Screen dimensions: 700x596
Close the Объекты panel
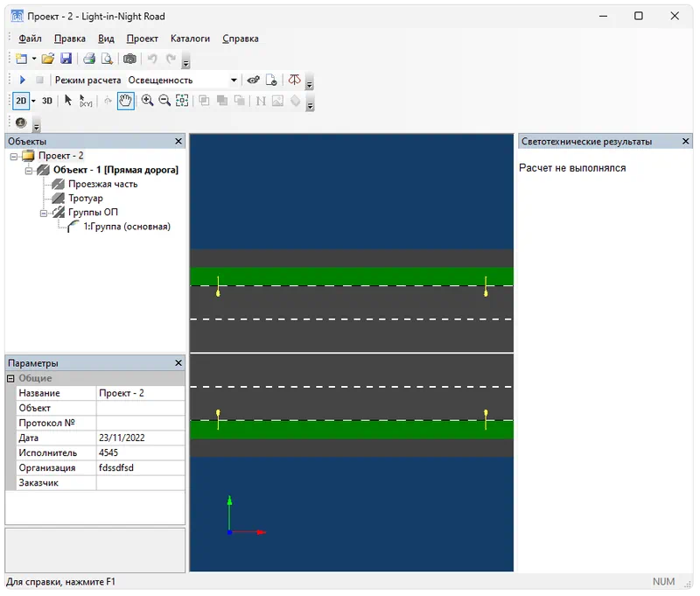(x=178, y=142)
